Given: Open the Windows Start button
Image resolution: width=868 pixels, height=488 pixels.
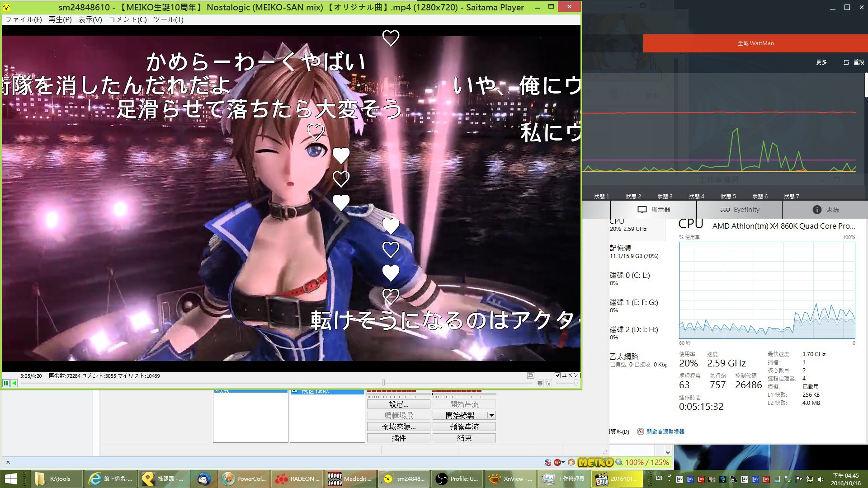Looking at the screenshot, I should 10,479.
